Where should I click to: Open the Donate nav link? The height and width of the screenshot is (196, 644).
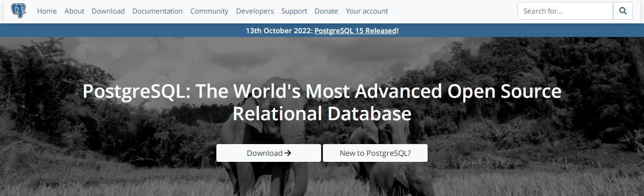coord(326,11)
